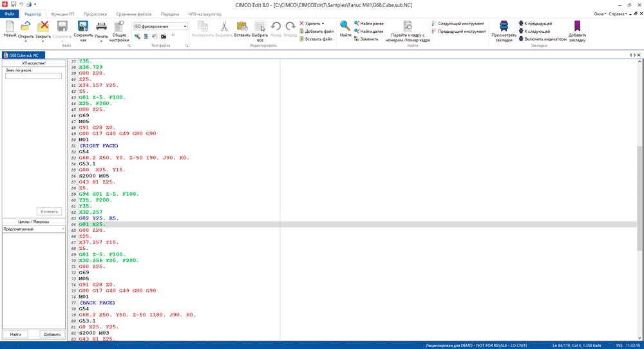The image size is (644, 349).
Task: Click quick-access print icon in title bar
Action: click(29, 5)
